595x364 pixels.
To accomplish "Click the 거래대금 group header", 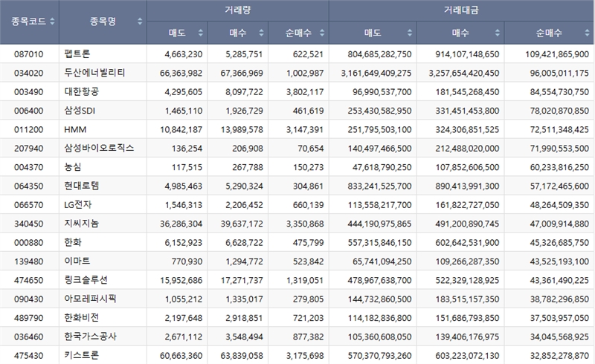I will (x=461, y=10).
